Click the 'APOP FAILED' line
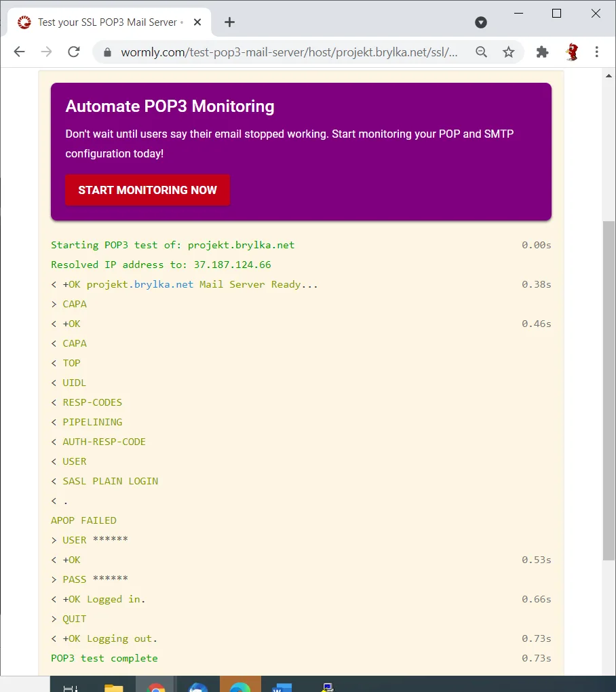This screenshot has height=692, width=616. tap(84, 521)
